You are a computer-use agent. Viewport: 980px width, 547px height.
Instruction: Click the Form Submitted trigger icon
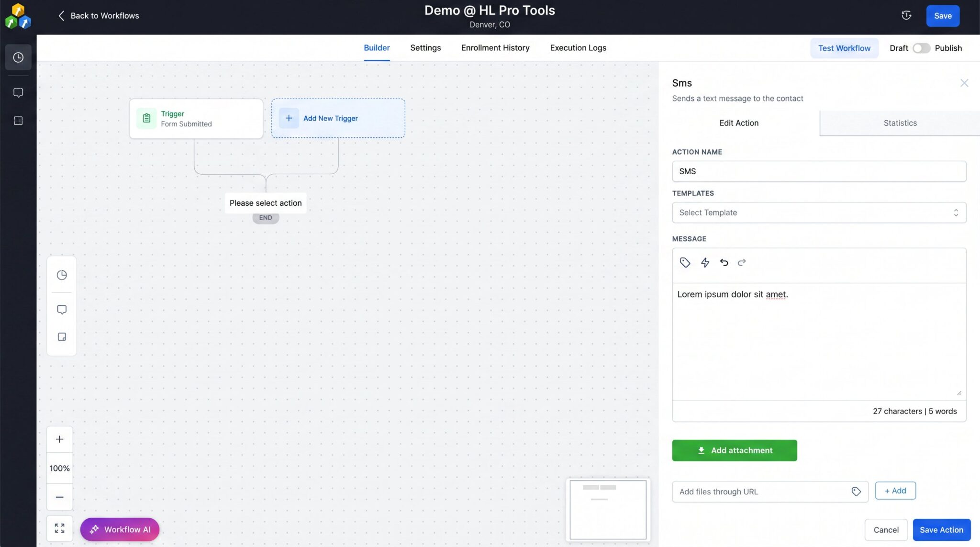[146, 118]
